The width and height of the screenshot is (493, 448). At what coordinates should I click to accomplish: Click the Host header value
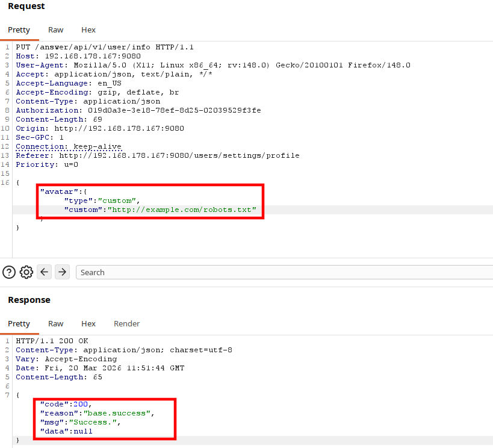click(93, 57)
